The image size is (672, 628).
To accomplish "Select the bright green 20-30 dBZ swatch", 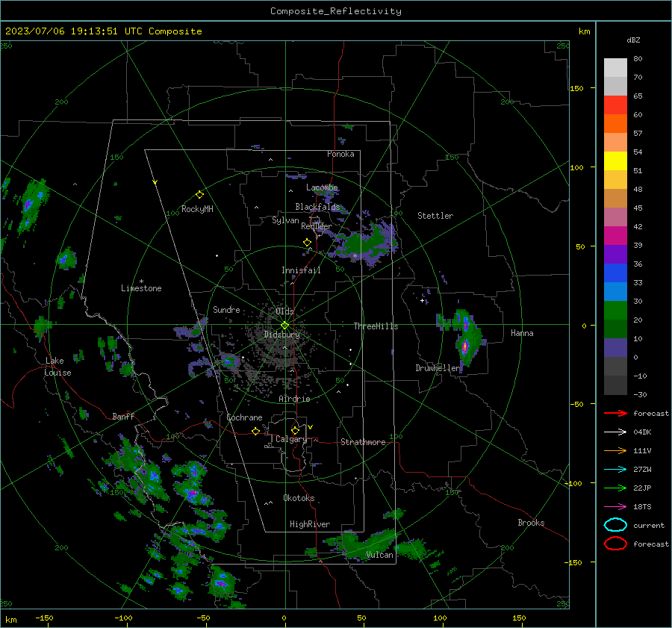I will pos(615,311).
